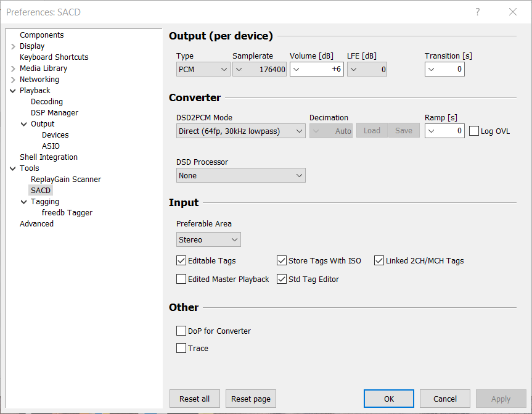The height and width of the screenshot is (414, 532).
Task: Uncheck Editable Tags option
Action: click(181, 261)
